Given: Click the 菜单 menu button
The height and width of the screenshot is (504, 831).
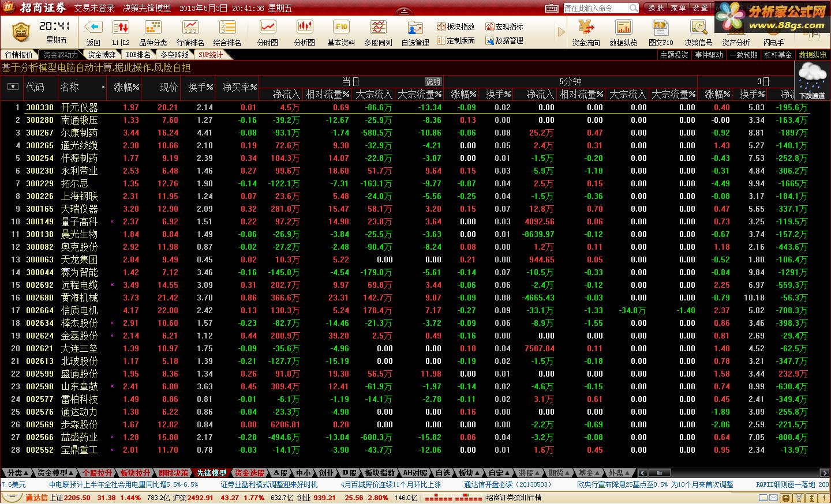Looking at the screenshot, I should coord(678,8).
